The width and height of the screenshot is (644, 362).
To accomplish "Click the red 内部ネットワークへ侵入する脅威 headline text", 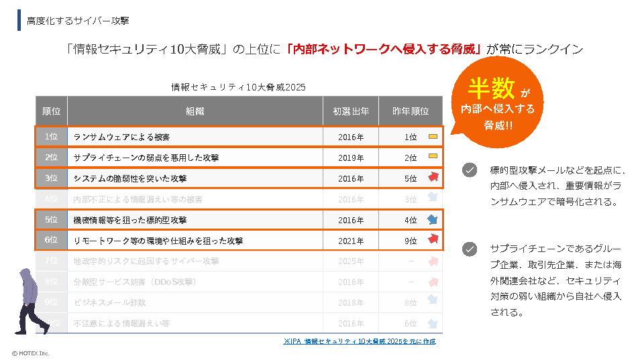I will pyautogui.click(x=384, y=49).
